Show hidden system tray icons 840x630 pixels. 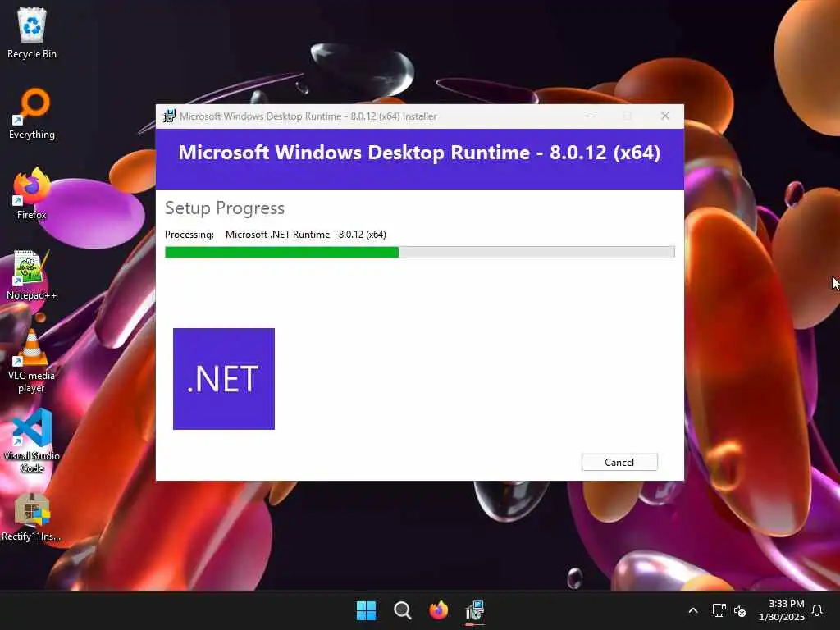692,610
